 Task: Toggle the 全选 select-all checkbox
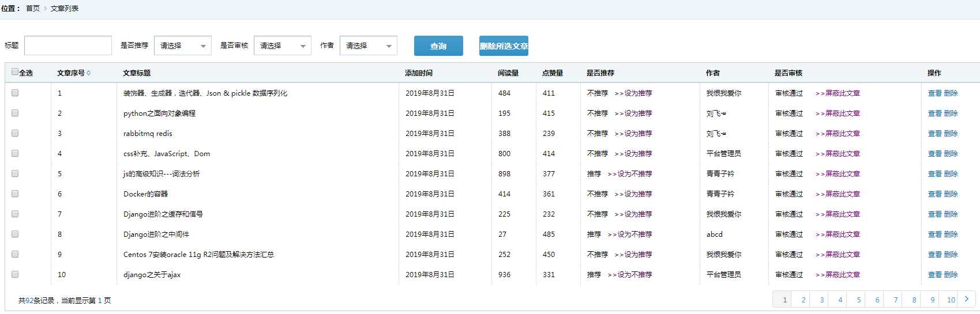(15, 72)
